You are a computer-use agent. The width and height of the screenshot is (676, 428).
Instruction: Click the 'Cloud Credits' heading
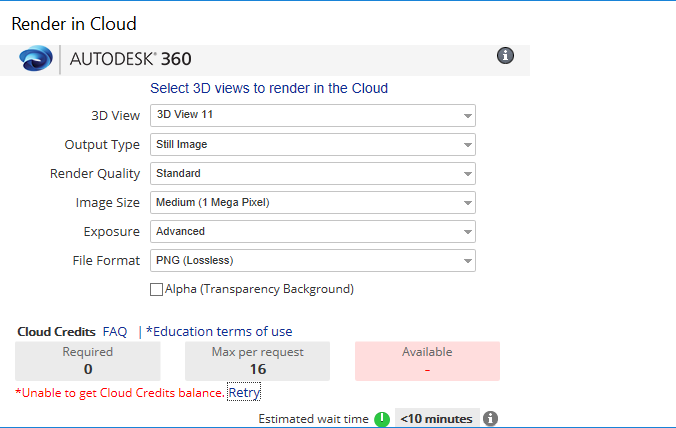(56, 331)
